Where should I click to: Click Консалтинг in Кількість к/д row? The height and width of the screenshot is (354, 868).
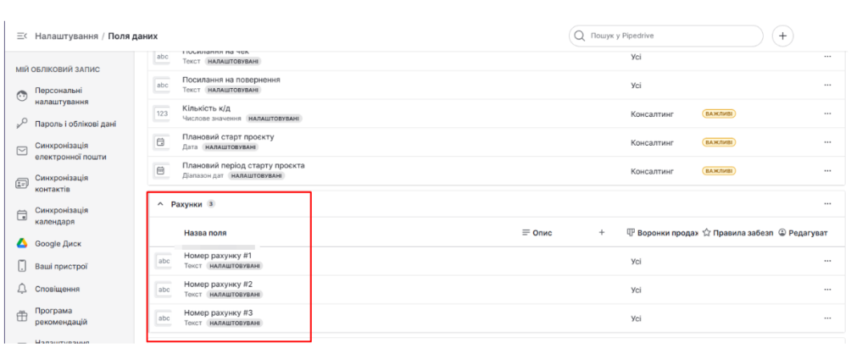[x=652, y=114]
